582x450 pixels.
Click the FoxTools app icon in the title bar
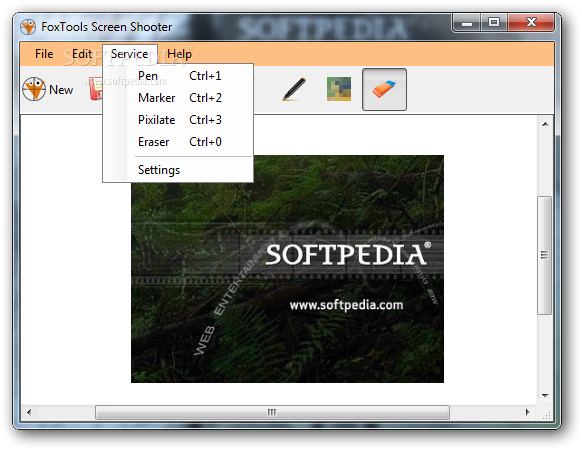tap(28, 27)
